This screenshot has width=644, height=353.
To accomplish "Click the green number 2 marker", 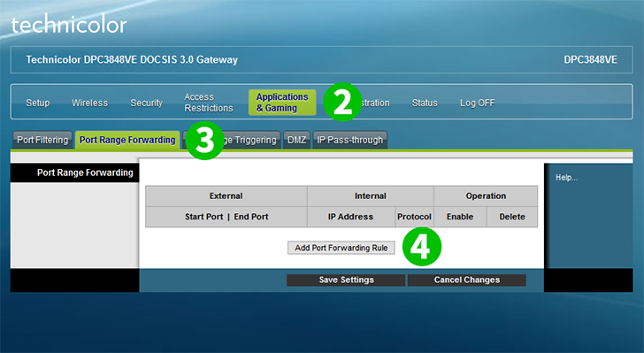I will pos(342,102).
